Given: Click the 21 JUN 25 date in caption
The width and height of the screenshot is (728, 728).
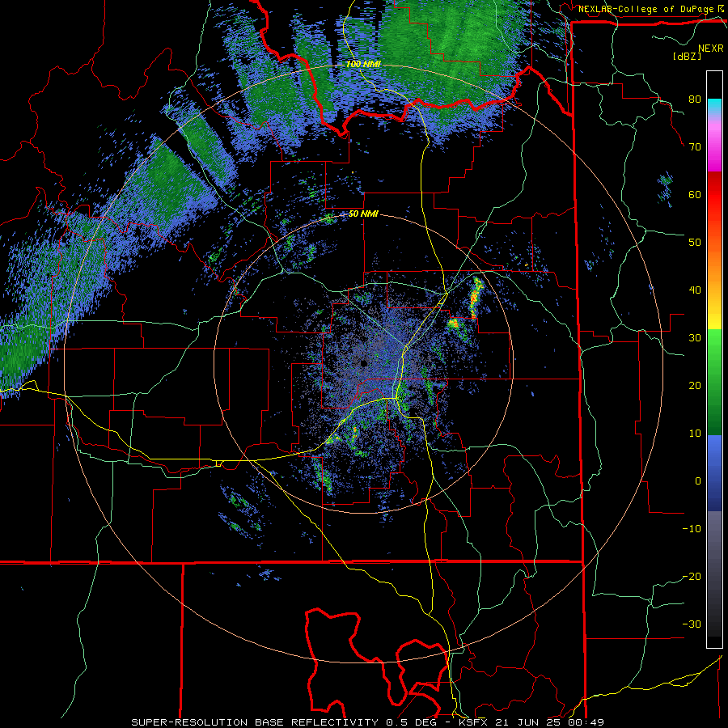Looking at the screenshot, I should pos(527,722).
